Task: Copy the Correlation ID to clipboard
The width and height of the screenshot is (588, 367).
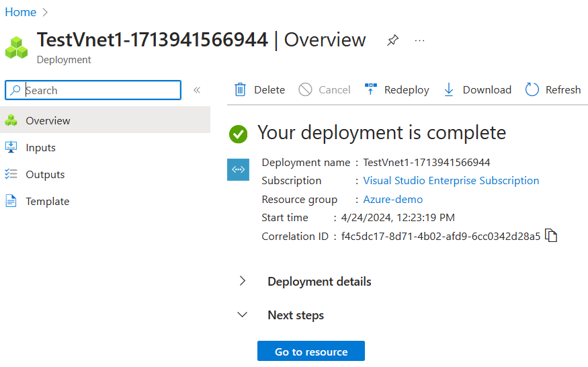Action: click(551, 236)
